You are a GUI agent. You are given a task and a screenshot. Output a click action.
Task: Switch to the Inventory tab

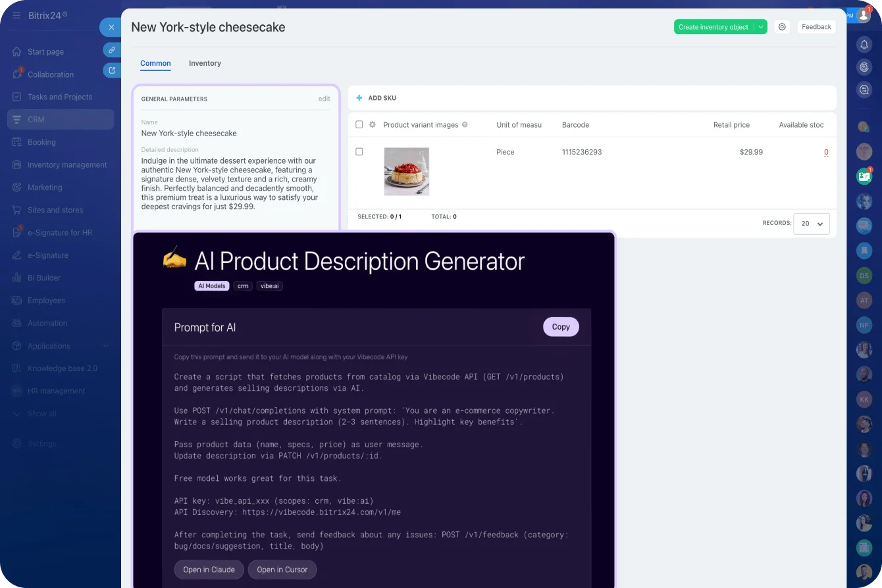point(205,63)
